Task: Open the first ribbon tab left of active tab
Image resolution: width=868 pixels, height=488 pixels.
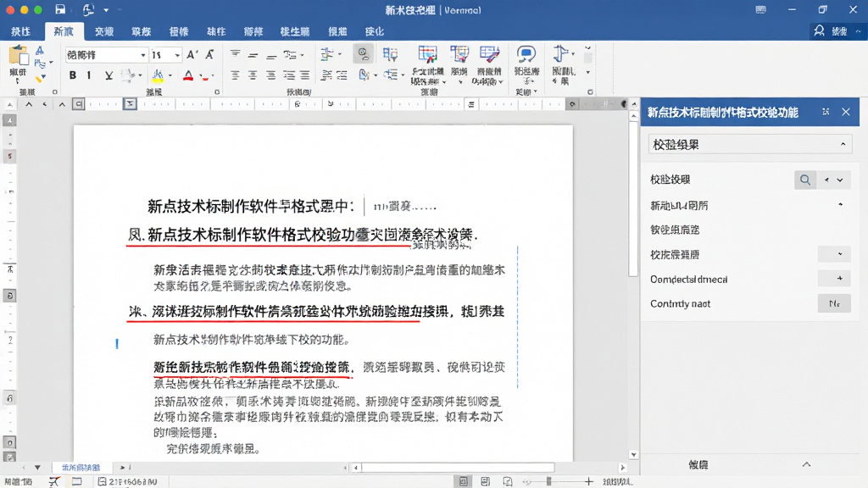Action: pos(21,31)
